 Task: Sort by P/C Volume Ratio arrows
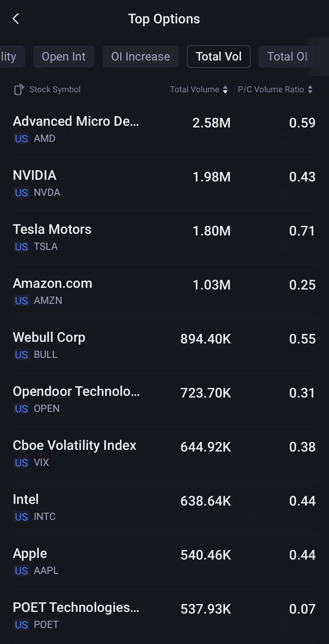point(310,89)
